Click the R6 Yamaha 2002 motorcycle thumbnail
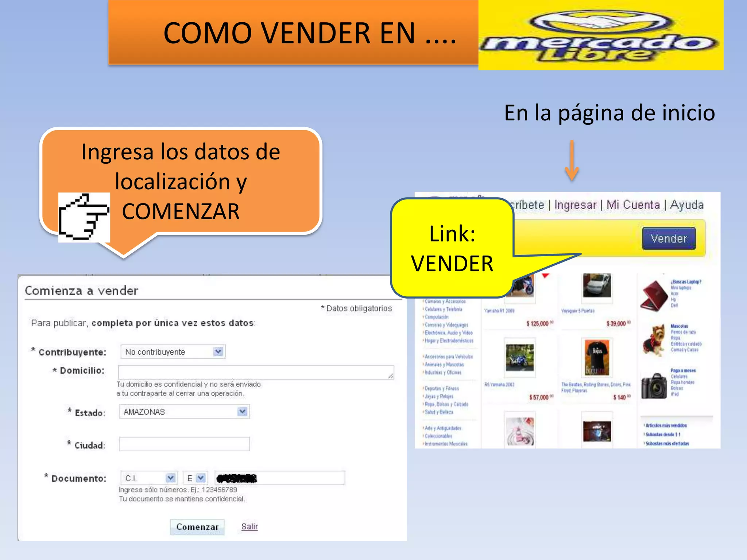 (x=520, y=357)
